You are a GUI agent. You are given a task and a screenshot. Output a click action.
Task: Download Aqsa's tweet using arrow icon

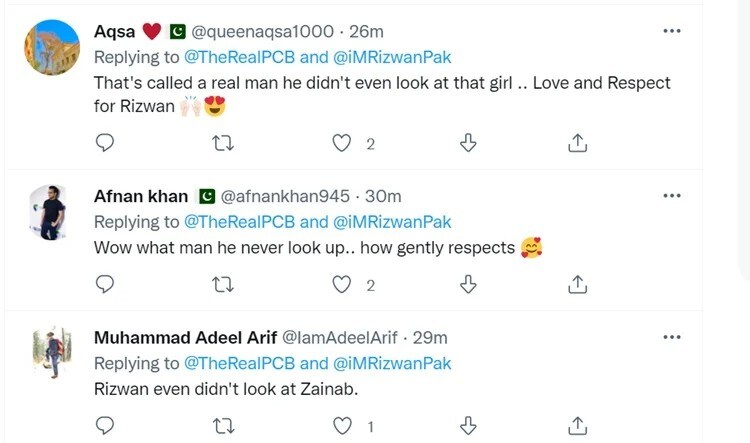(x=467, y=144)
